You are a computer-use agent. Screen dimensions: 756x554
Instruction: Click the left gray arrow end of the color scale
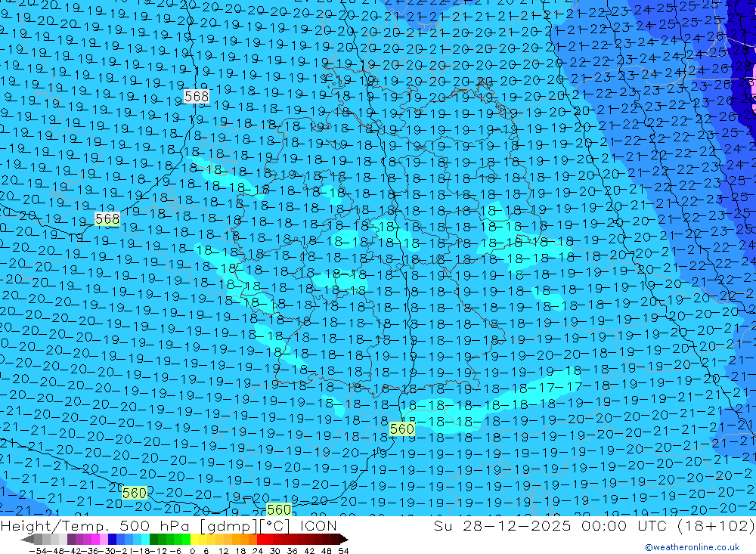coord(27,539)
